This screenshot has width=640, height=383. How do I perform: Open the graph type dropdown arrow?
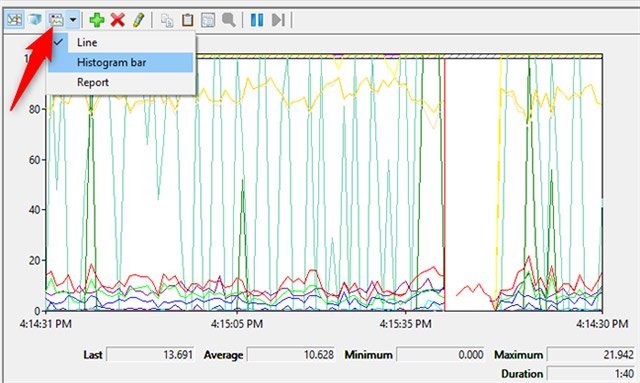pos(73,19)
